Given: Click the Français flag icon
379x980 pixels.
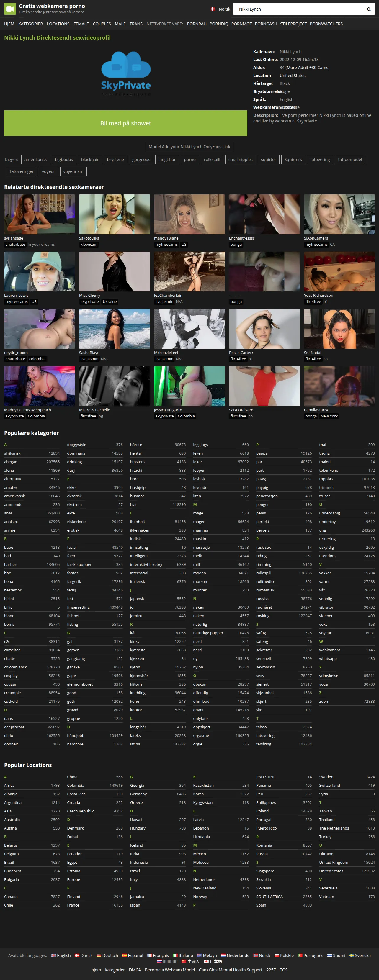Looking at the screenshot, I should point(150,955).
